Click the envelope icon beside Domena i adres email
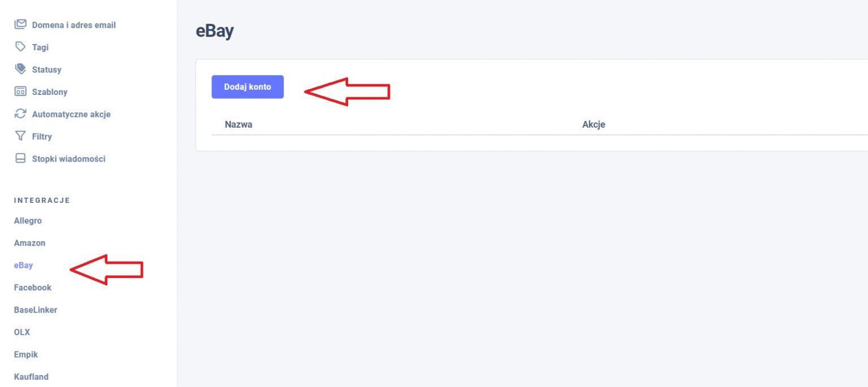 20,25
